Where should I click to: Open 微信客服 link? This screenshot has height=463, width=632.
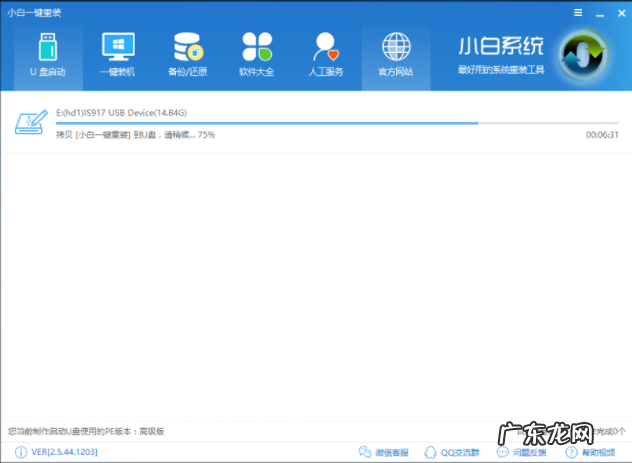click(x=392, y=453)
